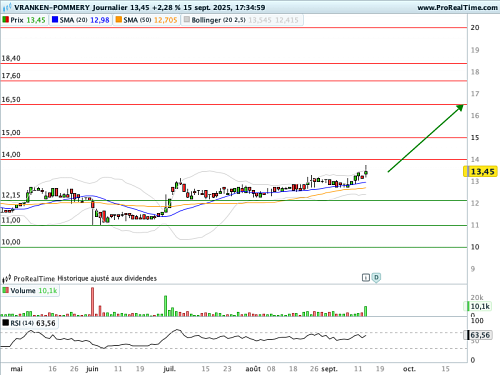The width and height of the screenshot is (500, 375).
Task: Select the RSI (14) indicator label
Action: (x=22, y=323)
